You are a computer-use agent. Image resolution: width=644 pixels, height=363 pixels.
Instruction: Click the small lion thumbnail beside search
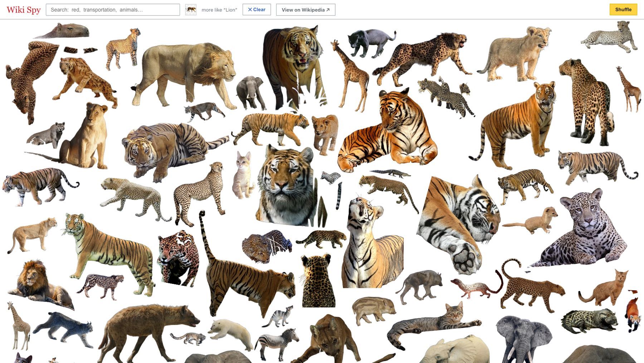[191, 10]
